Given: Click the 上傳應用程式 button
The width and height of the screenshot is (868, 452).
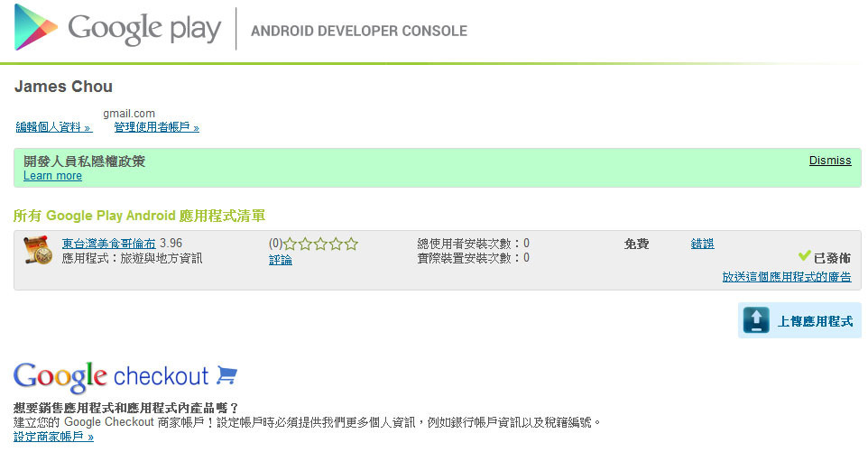Looking at the screenshot, I should (x=799, y=320).
